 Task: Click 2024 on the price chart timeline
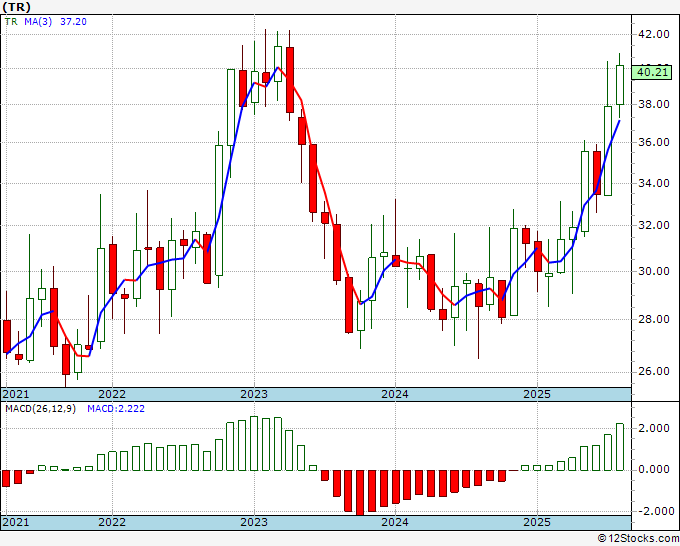point(395,394)
